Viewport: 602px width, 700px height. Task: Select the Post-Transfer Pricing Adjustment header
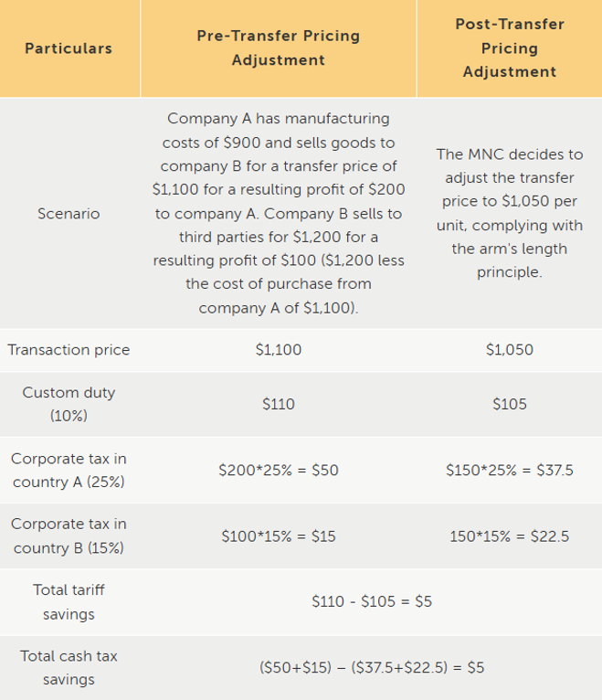click(x=510, y=48)
